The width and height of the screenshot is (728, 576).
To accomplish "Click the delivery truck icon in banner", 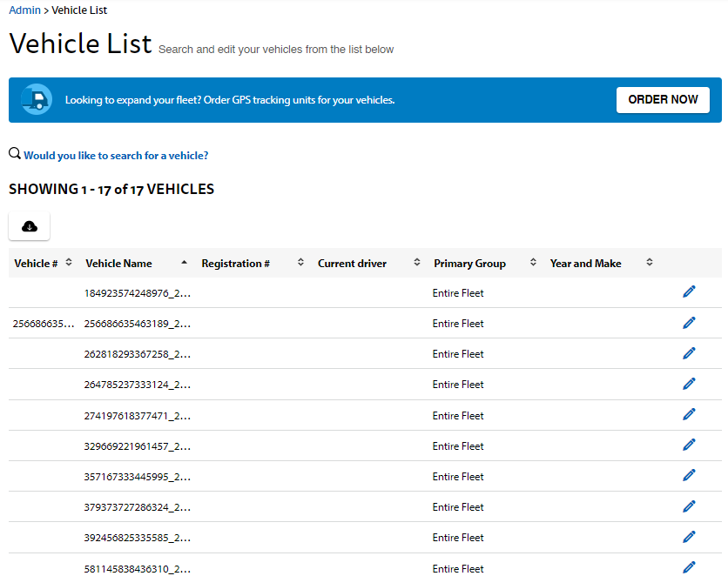I will (37, 99).
